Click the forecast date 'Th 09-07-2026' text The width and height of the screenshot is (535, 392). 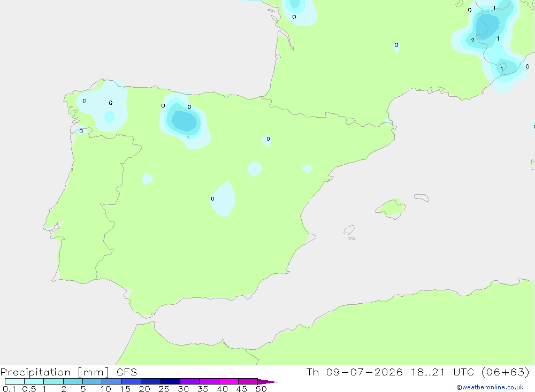tap(354, 372)
